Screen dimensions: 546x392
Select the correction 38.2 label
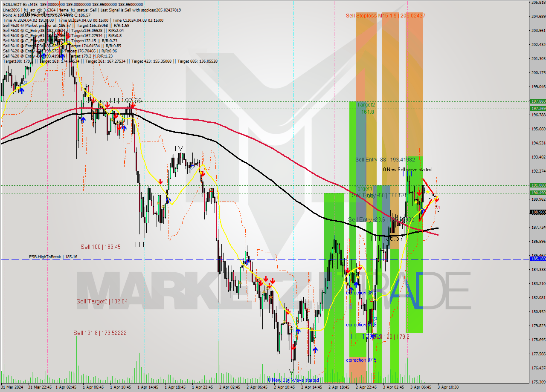(361, 293)
